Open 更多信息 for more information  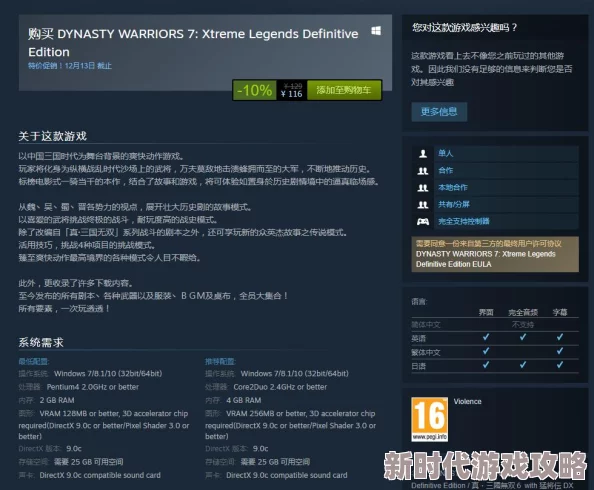[x=439, y=112]
